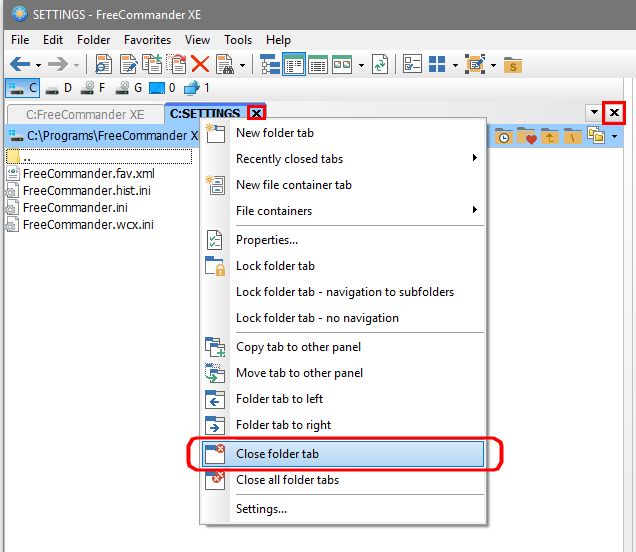Select the thumbnails view icon
Screen dimensions: 636x552
[342, 64]
